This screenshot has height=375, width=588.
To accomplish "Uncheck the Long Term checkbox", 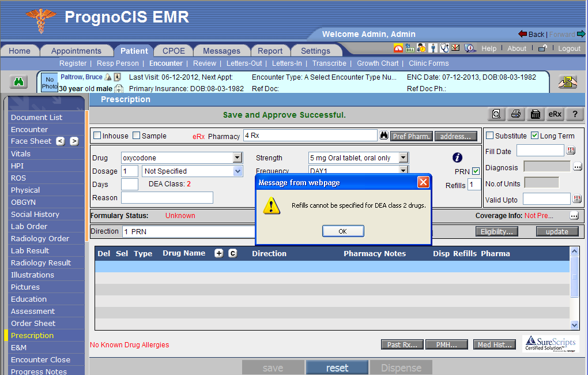I will (535, 136).
